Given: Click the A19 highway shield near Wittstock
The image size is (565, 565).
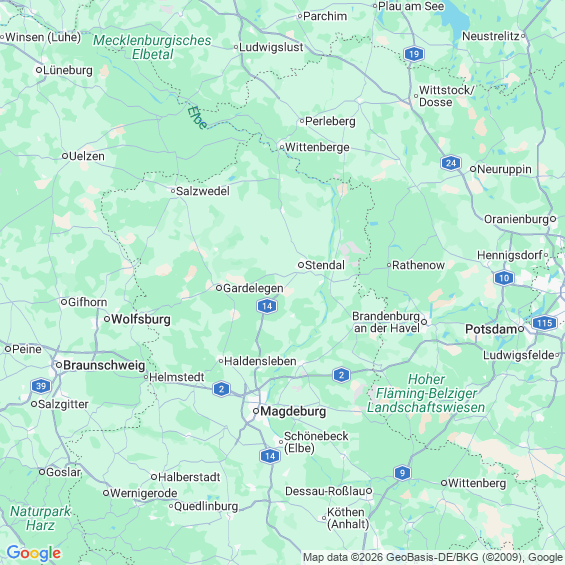Looking at the screenshot, I should click(x=414, y=54).
